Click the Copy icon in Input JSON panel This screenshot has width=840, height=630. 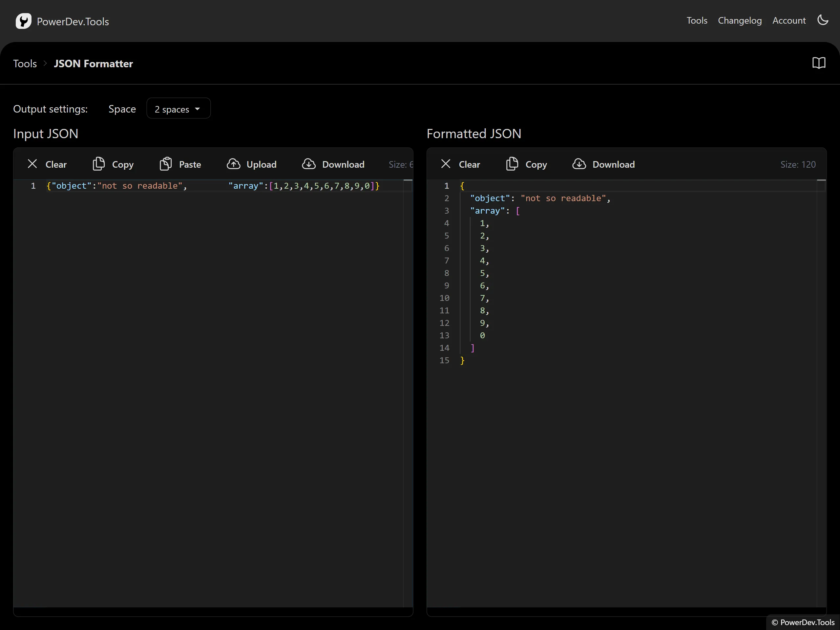[x=99, y=164]
